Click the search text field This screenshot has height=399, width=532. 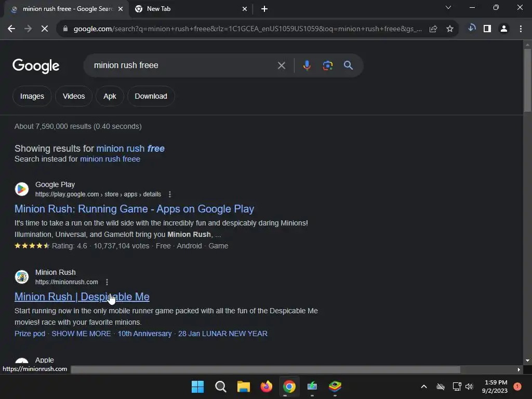(183, 65)
